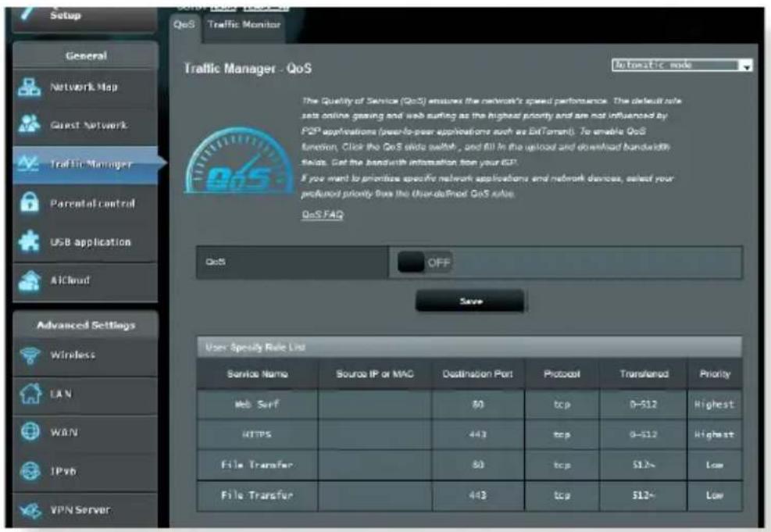Click the Guest Network people icon
This screenshot has width=771, height=532.
click(30, 124)
